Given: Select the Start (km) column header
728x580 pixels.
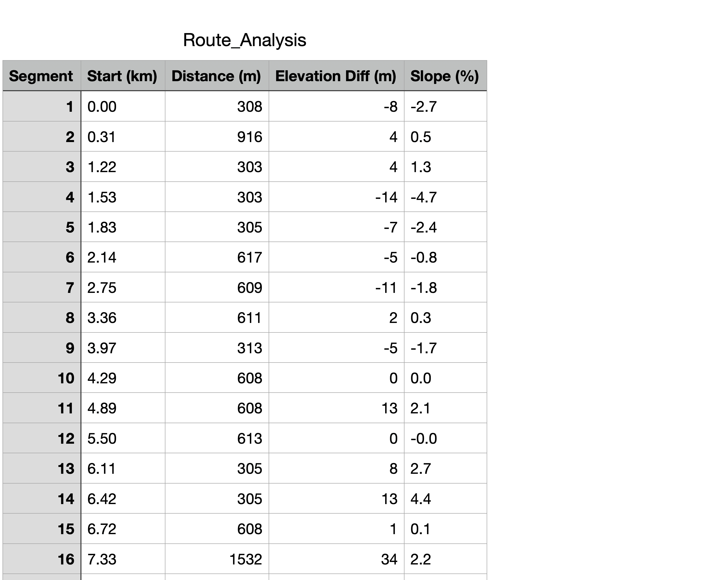Looking at the screenshot, I should (122, 76).
